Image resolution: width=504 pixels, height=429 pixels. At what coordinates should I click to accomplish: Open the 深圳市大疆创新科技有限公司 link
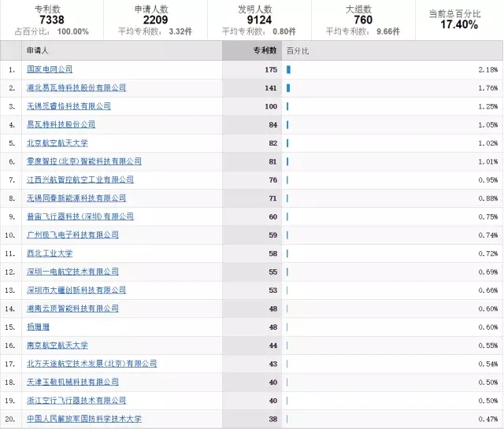pos(76,290)
